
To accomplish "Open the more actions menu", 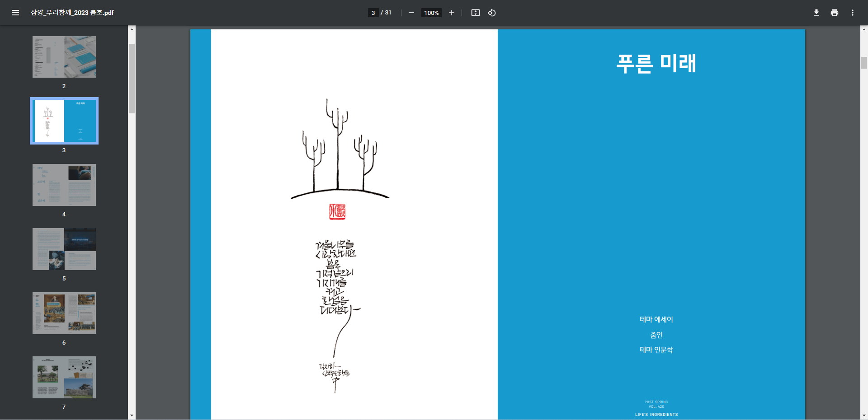I will tap(853, 13).
